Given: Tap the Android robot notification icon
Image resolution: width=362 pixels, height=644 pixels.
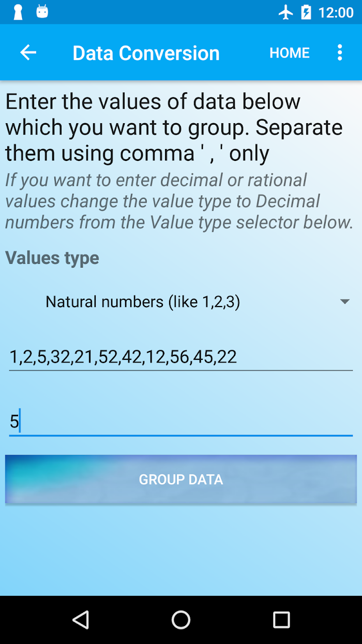Looking at the screenshot, I should tap(42, 11).
